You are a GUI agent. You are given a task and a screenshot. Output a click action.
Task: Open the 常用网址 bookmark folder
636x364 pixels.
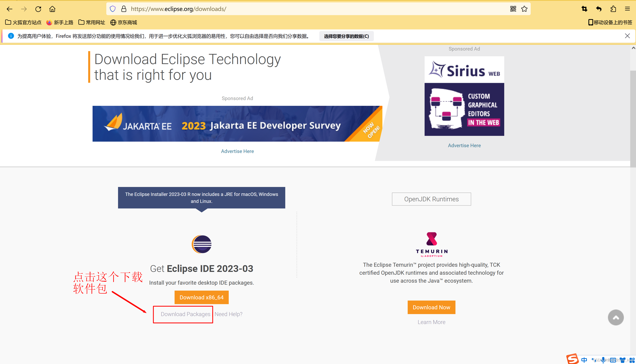coord(92,22)
